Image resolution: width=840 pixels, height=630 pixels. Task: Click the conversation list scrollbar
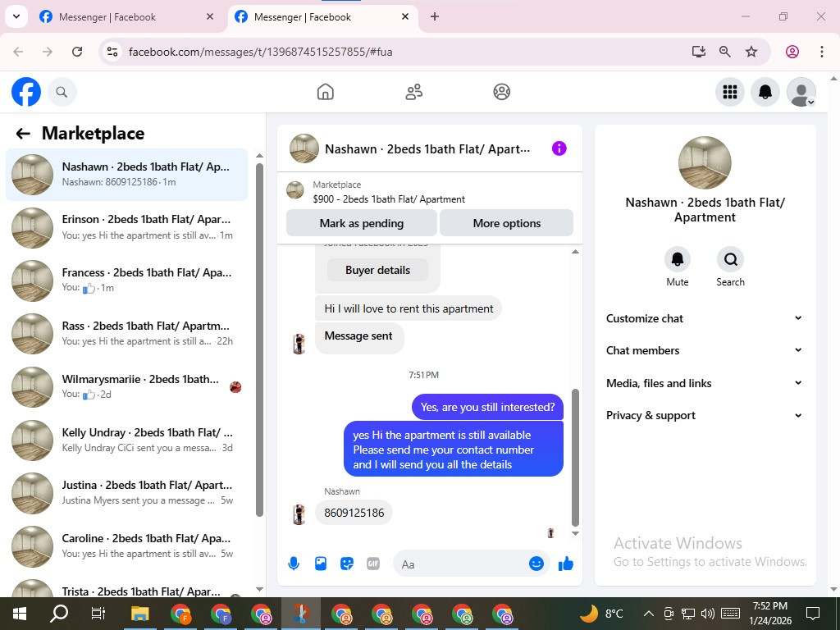[x=259, y=340]
